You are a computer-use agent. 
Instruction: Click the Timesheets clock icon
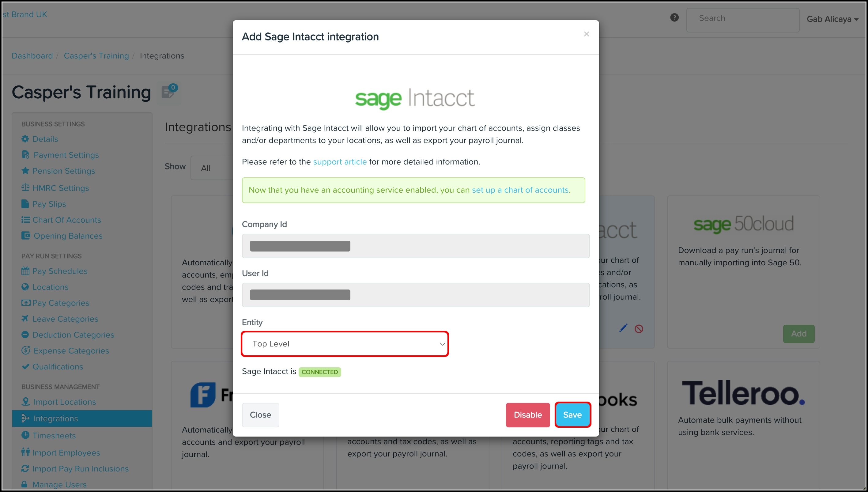click(x=25, y=435)
